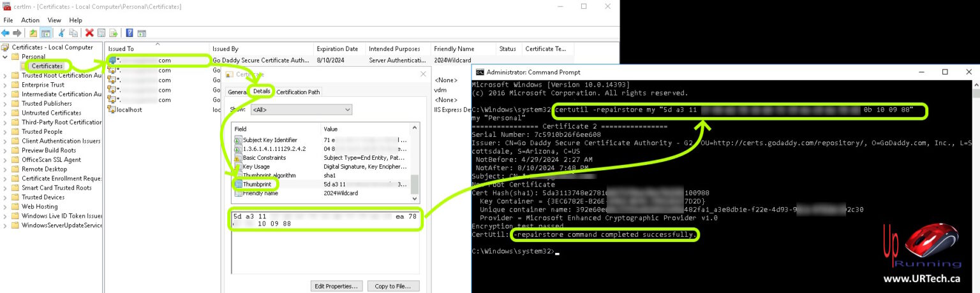Image resolution: width=980 pixels, height=293 pixels.
Task: Toggle the Show/Hide Console Tree icon
Action: click(46, 33)
